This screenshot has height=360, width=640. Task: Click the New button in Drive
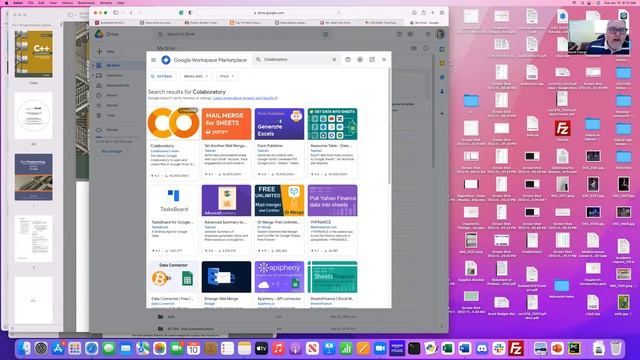pos(107,52)
